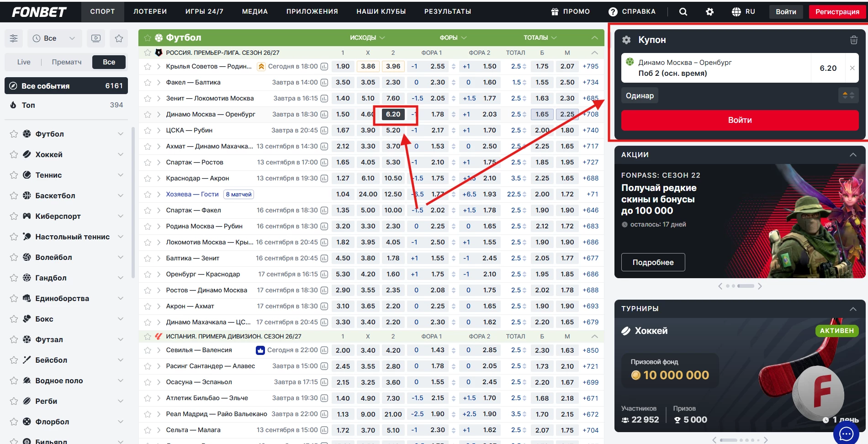Screen dimensions: 868x444
Task: Open statistics icon for Факел — Балтика
Action: [324, 83]
